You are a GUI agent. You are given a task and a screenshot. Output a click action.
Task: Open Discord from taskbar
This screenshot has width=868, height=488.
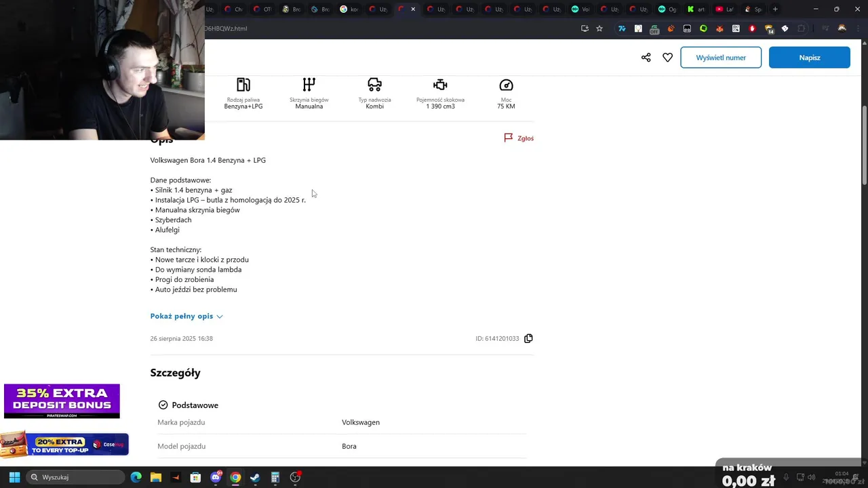216,477
